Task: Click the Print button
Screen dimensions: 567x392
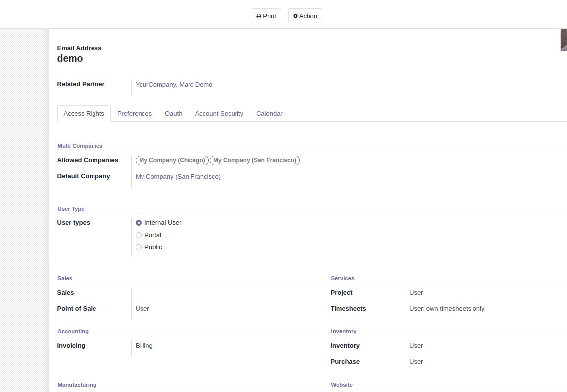Action: [x=266, y=16]
